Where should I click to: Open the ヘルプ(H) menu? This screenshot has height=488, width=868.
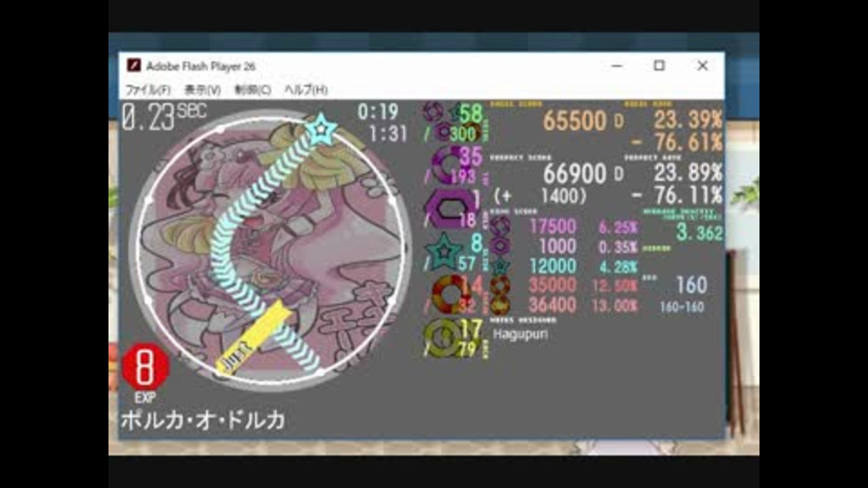[x=306, y=89]
